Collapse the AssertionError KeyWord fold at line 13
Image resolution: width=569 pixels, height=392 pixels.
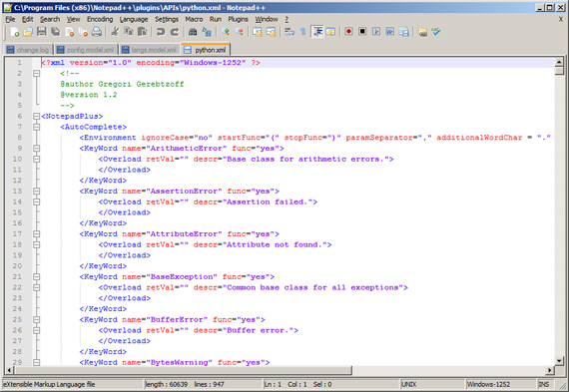36,192
